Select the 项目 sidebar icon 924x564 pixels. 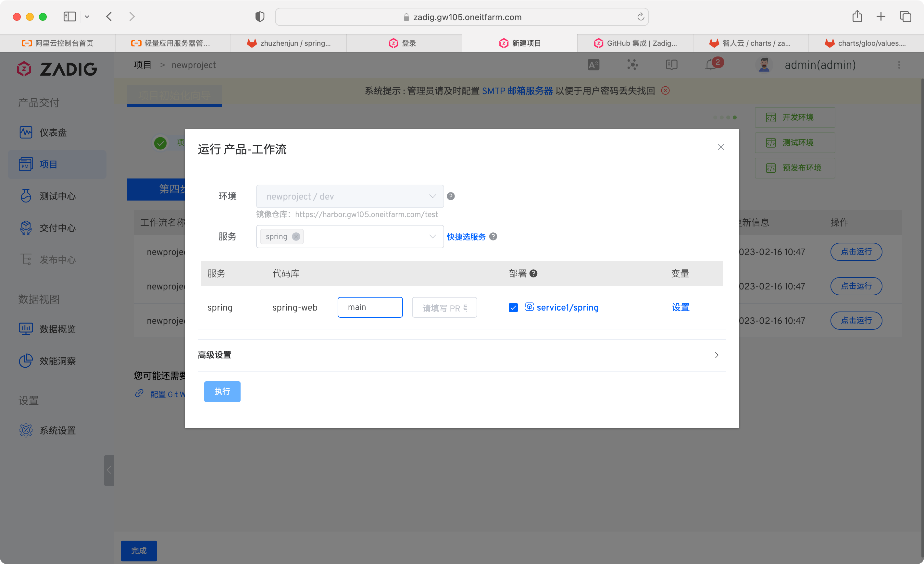[x=26, y=164]
